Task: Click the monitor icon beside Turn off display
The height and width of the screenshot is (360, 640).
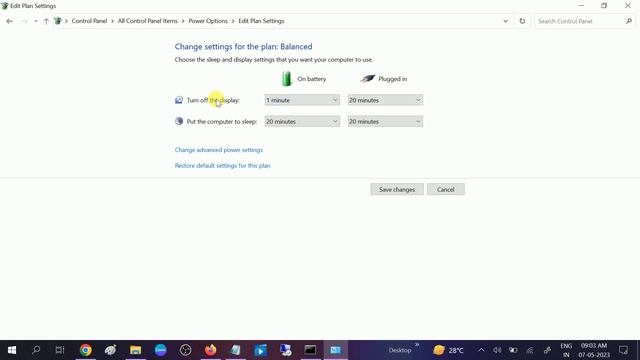Action: [179, 100]
